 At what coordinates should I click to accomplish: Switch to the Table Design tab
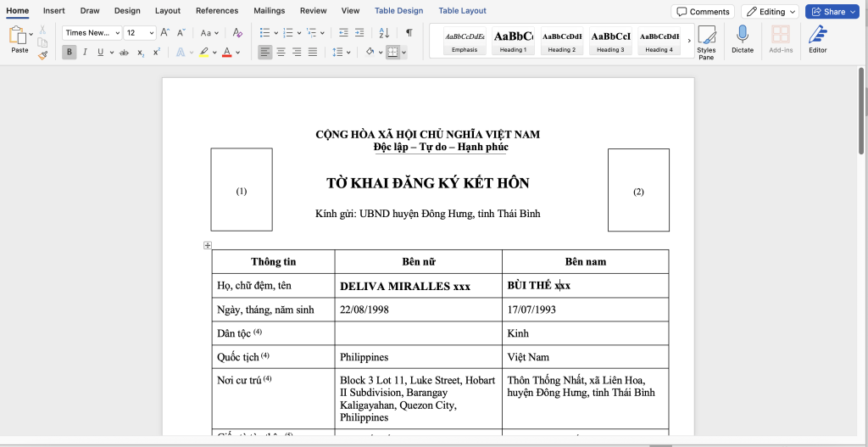(398, 11)
